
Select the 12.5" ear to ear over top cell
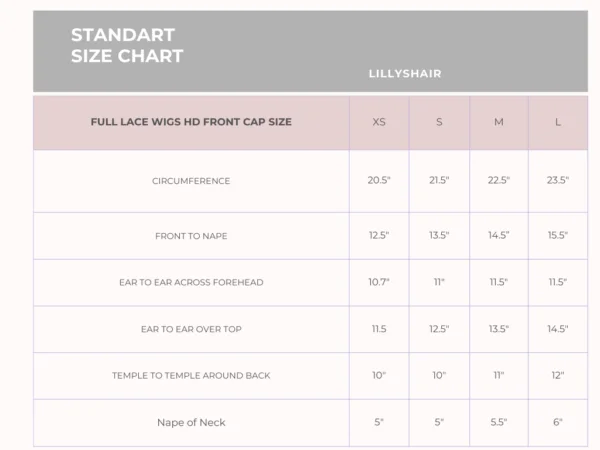point(439,329)
